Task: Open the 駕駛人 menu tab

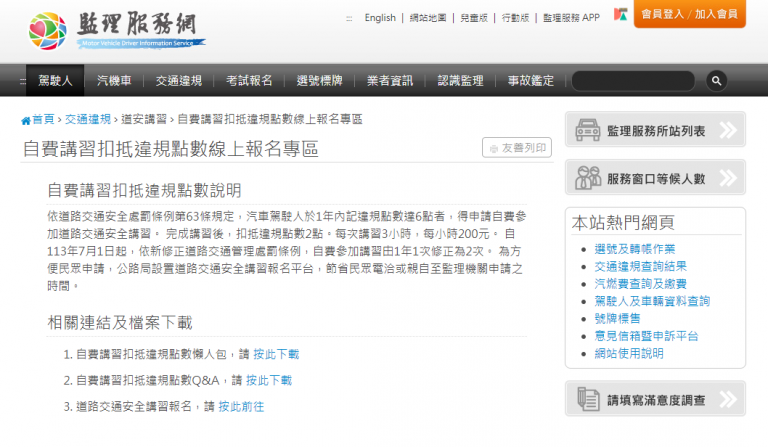Action: [55, 80]
